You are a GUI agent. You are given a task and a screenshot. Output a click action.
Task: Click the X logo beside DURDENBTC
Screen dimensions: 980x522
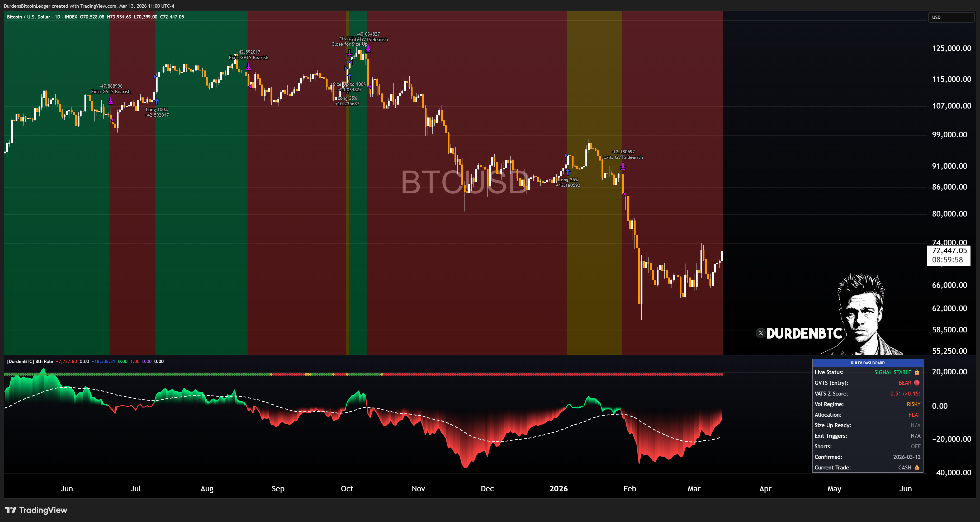click(x=760, y=333)
